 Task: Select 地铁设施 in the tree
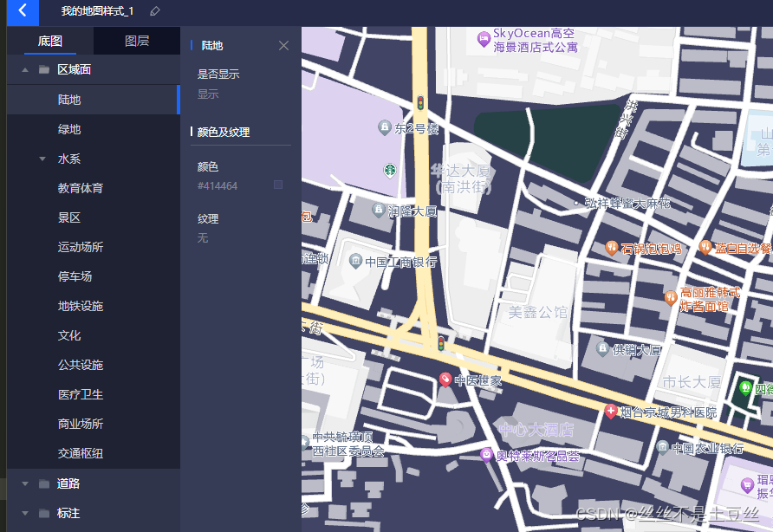(x=94, y=306)
